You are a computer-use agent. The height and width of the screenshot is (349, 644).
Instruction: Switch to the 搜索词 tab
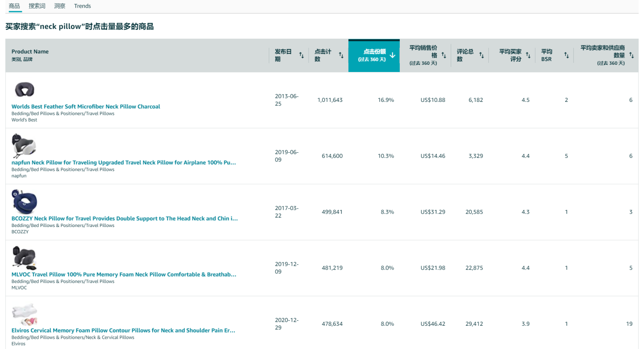37,6
